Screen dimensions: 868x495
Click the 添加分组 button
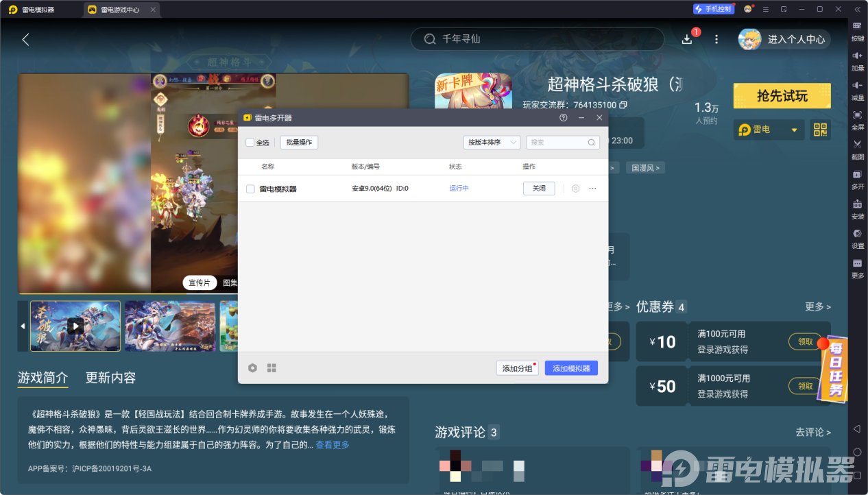[x=518, y=368]
